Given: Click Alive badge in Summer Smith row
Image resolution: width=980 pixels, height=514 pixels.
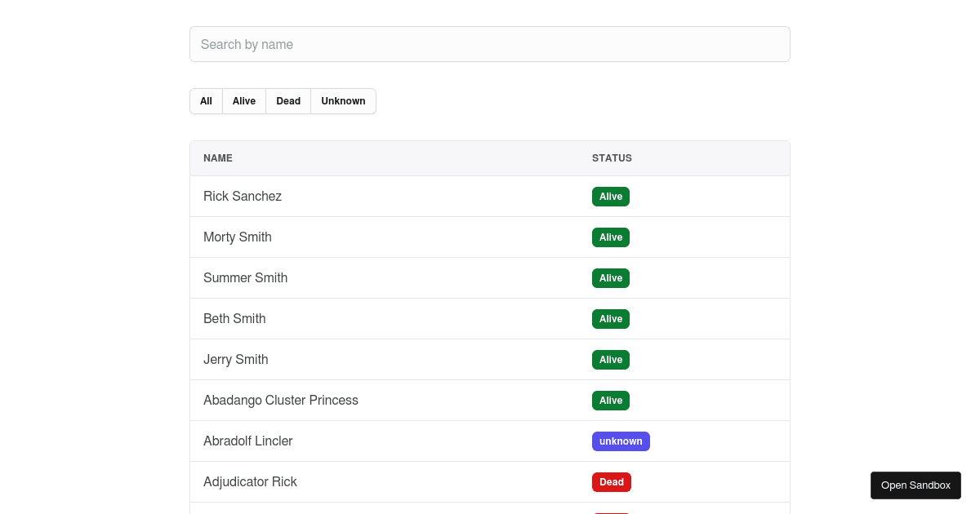Looking at the screenshot, I should 611,278.
